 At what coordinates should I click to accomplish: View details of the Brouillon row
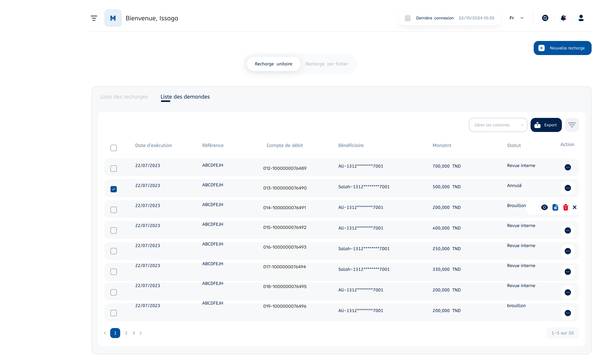click(x=544, y=207)
